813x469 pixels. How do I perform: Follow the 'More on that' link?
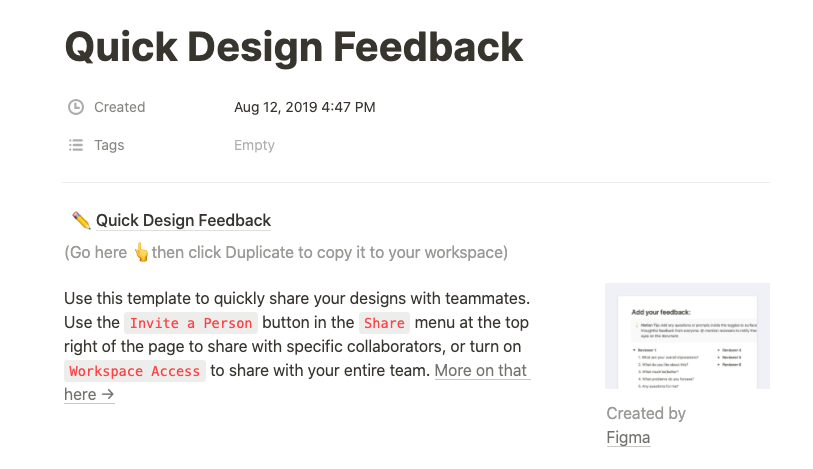click(481, 371)
